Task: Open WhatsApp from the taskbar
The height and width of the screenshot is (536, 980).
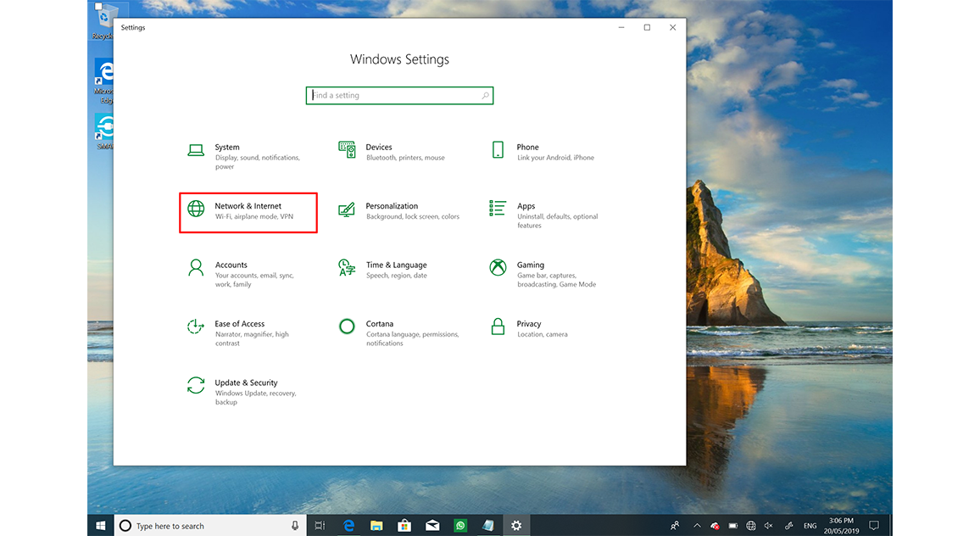Action: point(460,525)
